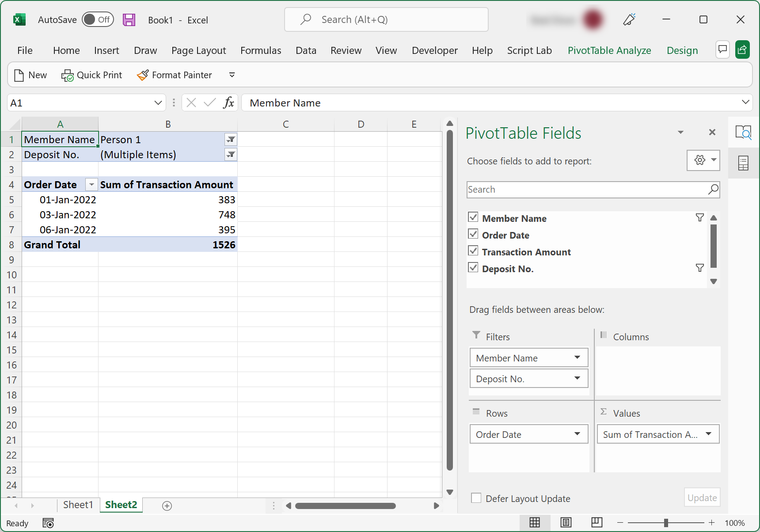760x532 pixels.
Task: Expand the formula bar chevron
Action: [x=746, y=103]
